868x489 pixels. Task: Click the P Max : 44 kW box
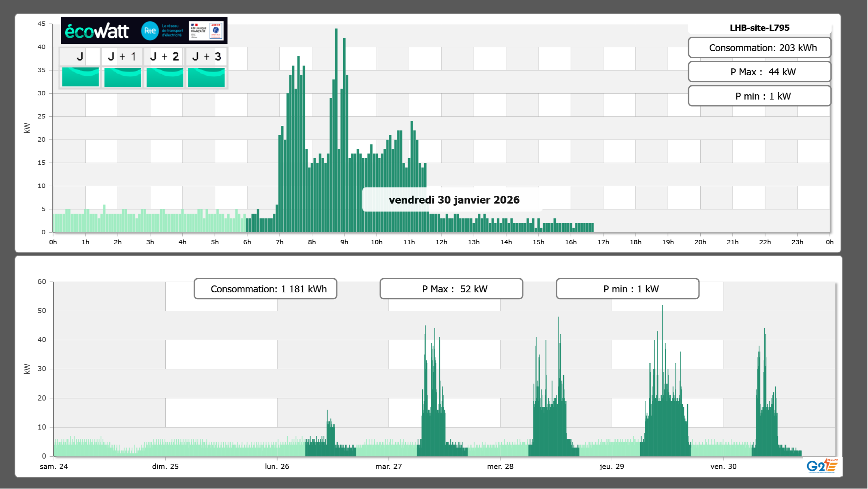pyautogui.click(x=759, y=72)
